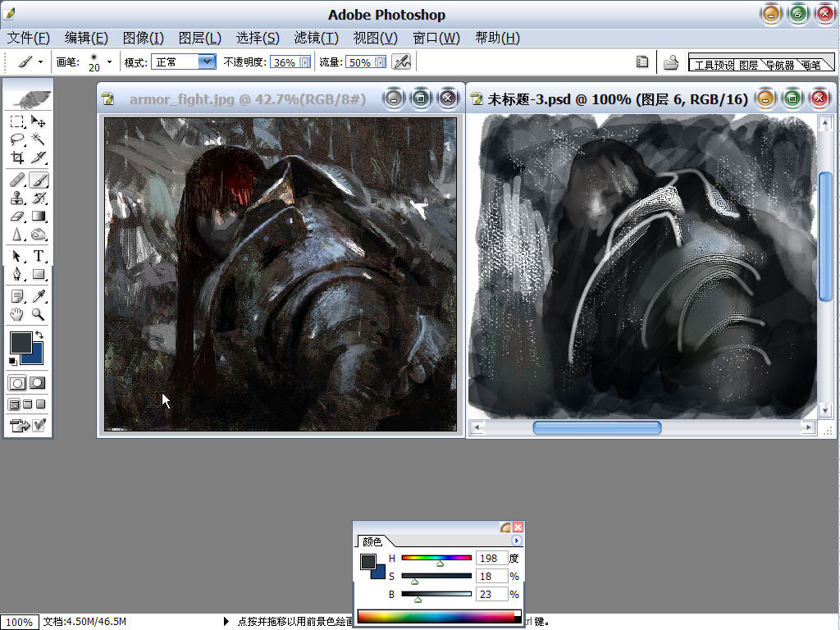Image resolution: width=840 pixels, height=630 pixels.
Task: Select the Gradient tool
Action: [38, 217]
